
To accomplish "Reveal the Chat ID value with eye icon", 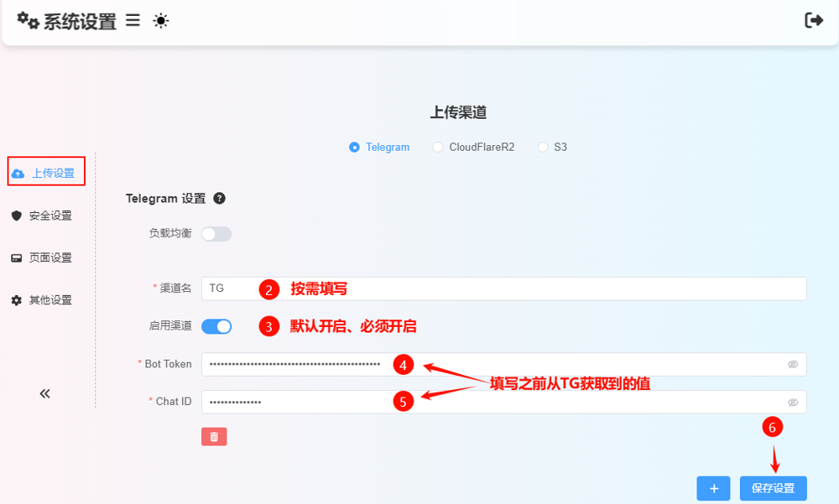I will click(x=793, y=403).
